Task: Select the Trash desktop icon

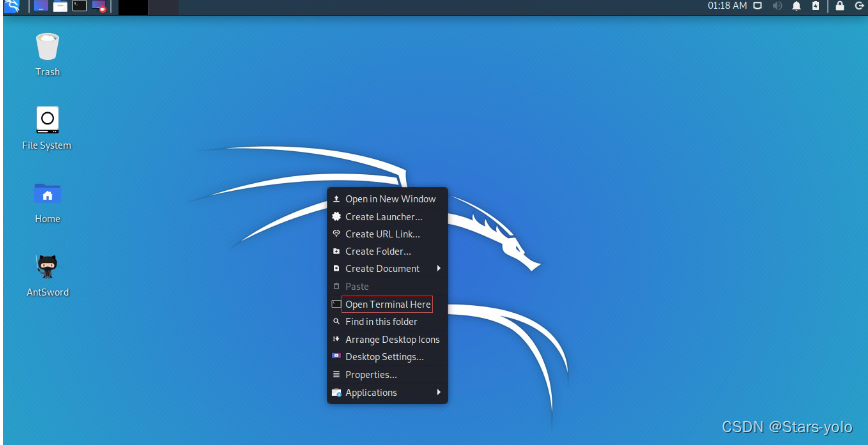Action: point(48,54)
